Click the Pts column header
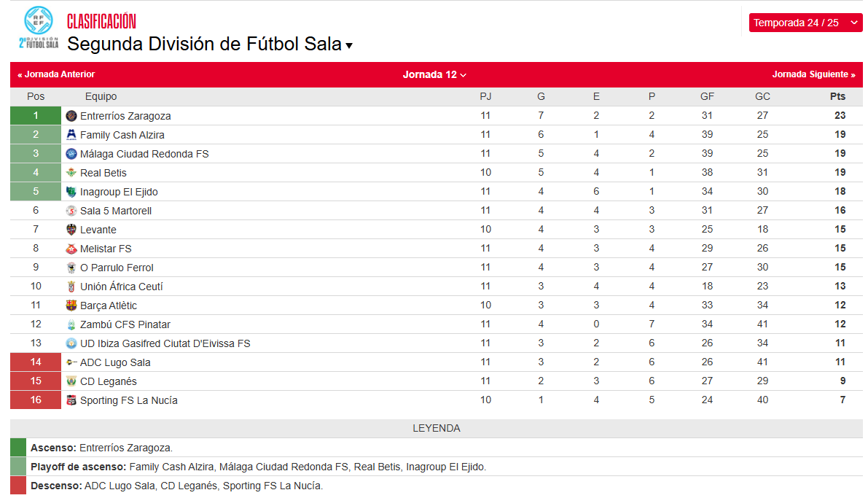This screenshot has width=868, height=498. pyautogui.click(x=837, y=96)
